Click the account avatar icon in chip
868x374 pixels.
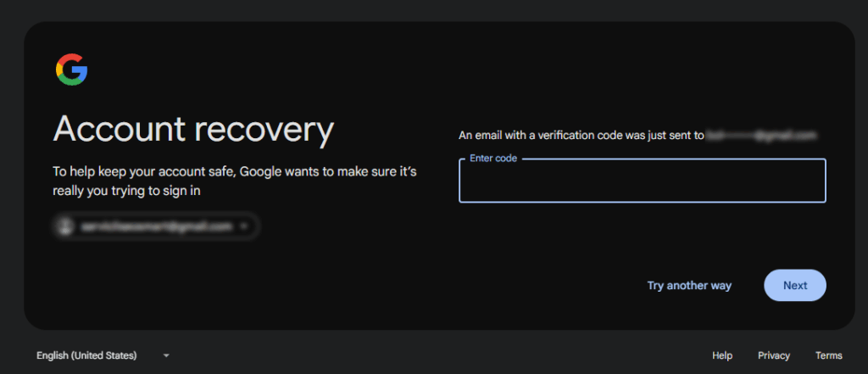[x=66, y=226]
